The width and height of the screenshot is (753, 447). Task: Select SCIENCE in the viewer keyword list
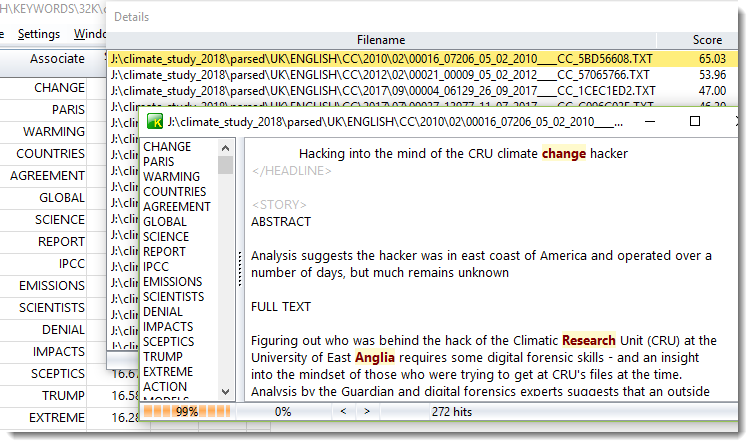pos(166,236)
